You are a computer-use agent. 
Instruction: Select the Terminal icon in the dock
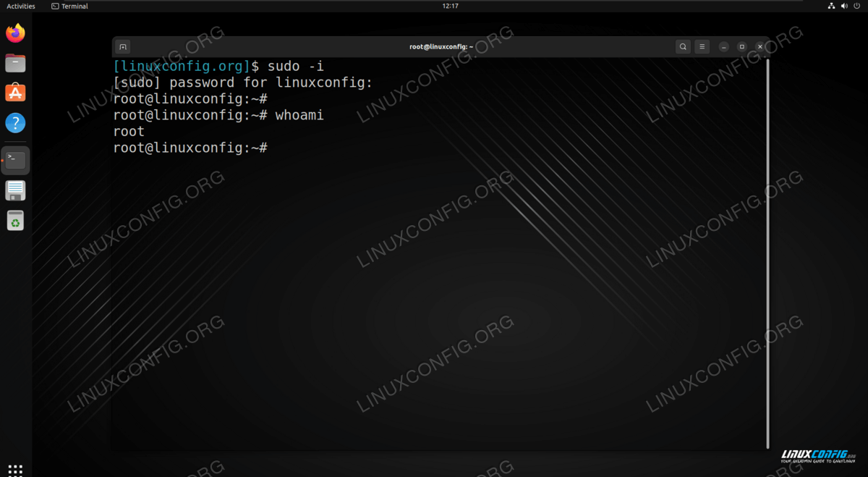[x=15, y=161]
